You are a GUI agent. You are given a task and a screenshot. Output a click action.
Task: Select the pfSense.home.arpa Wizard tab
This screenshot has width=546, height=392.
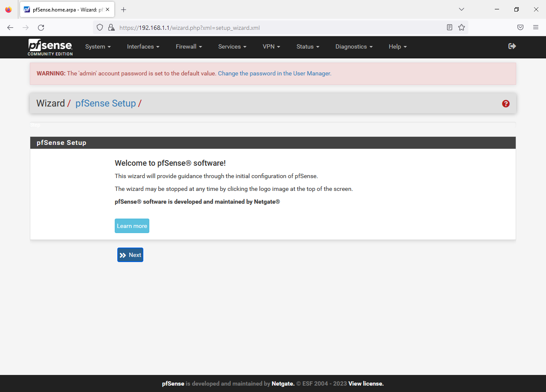click(x=67, y=9)
